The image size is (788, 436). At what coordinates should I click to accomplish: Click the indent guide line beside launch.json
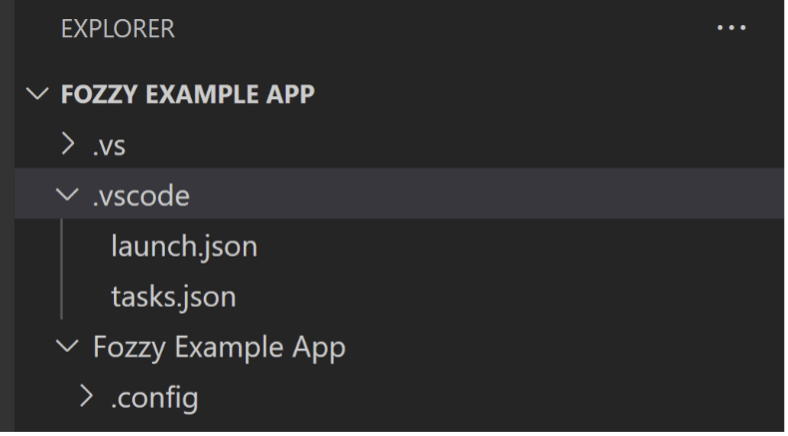pyautogui.click(x=61, y=246)
